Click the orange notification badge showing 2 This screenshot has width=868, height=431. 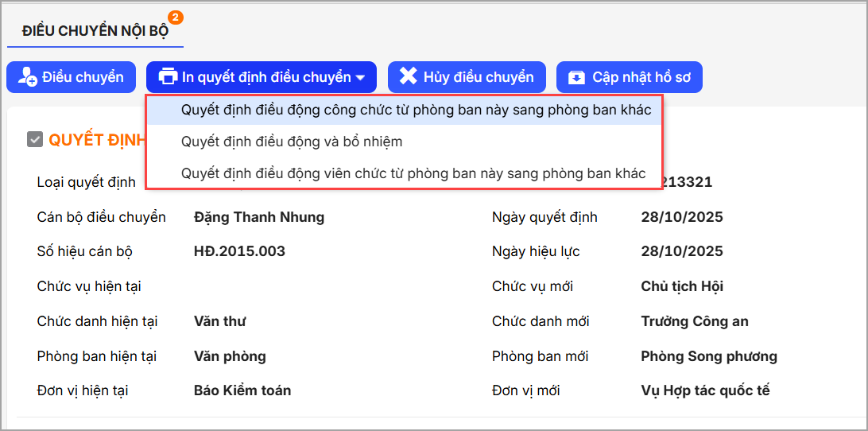click(x=176, y=17)
